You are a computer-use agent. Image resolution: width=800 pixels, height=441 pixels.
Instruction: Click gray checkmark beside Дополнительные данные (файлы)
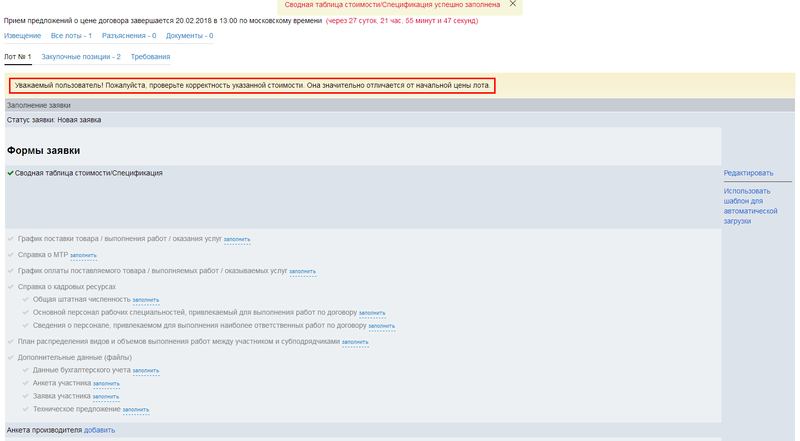tap(10, 357)
